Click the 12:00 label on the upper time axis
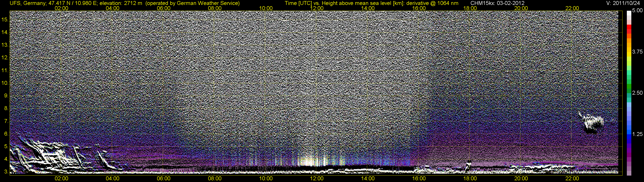 (317, 8)
